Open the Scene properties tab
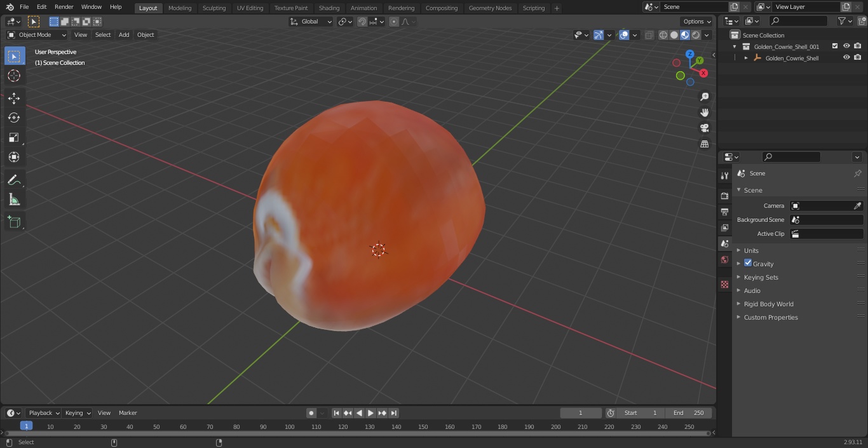 (x=724, y=243)
